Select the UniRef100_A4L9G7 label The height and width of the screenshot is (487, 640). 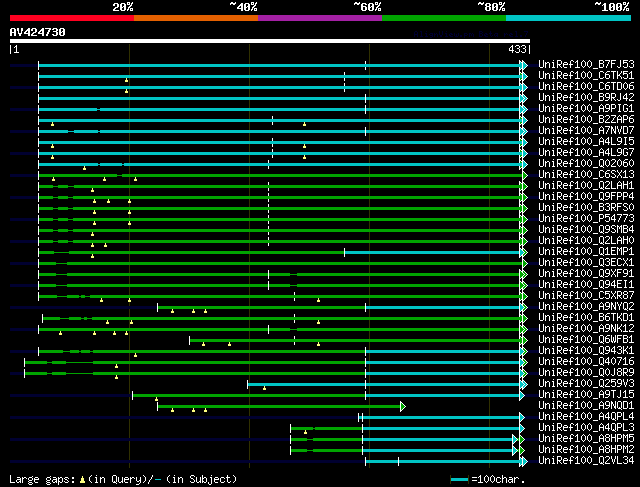586,153
